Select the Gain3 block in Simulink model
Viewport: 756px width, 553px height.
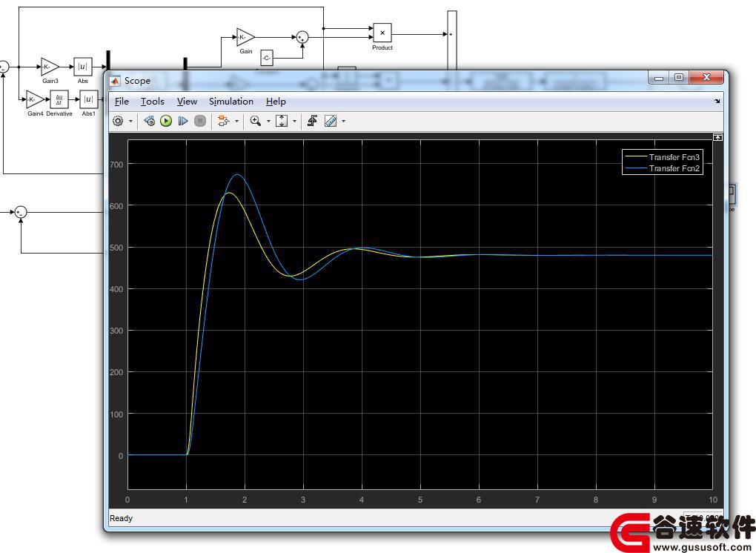(50, 67)
